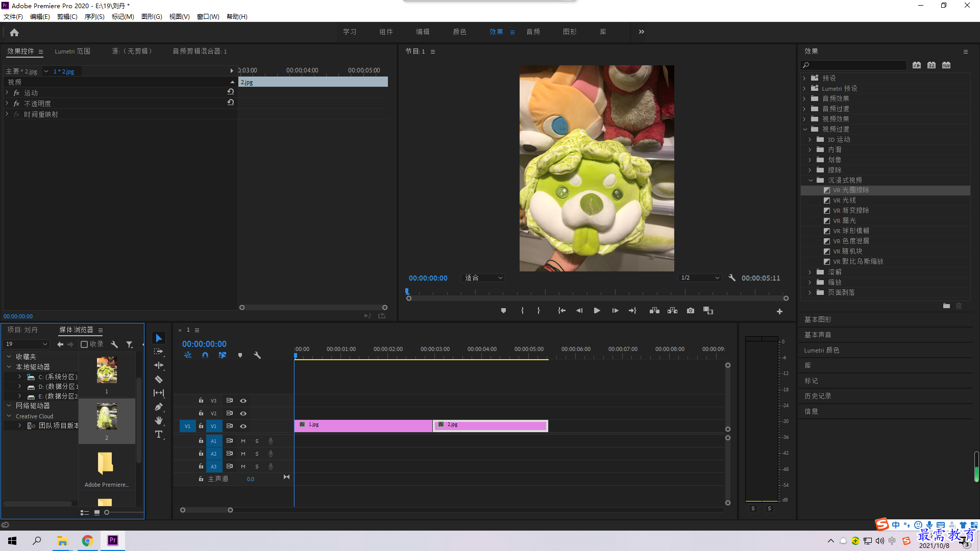Viewport: 980px width, 551px height.
Task: Switch to the 颜色 workspace tab
Action: click(459, 32)
